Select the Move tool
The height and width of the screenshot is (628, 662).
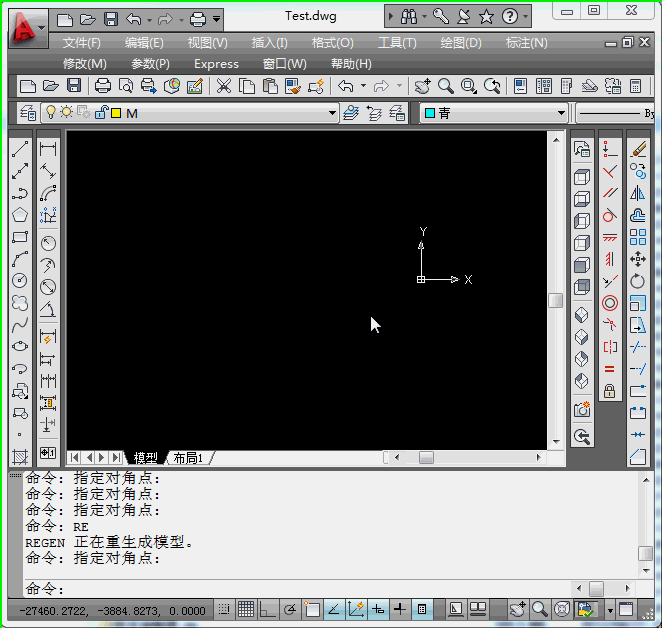click(x=638, y=259)
